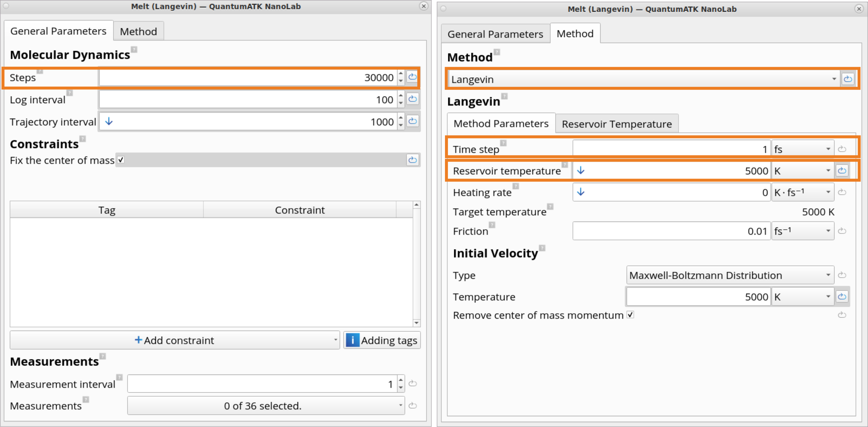Viewport: 868px width, 427px height.
Task: Toggle Fix the center of mass checkbox
Action: pos(121,160)
